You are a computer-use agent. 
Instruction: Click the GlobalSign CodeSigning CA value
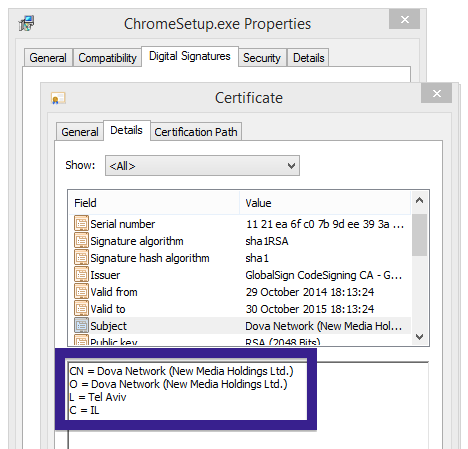[x=324, y=275]
